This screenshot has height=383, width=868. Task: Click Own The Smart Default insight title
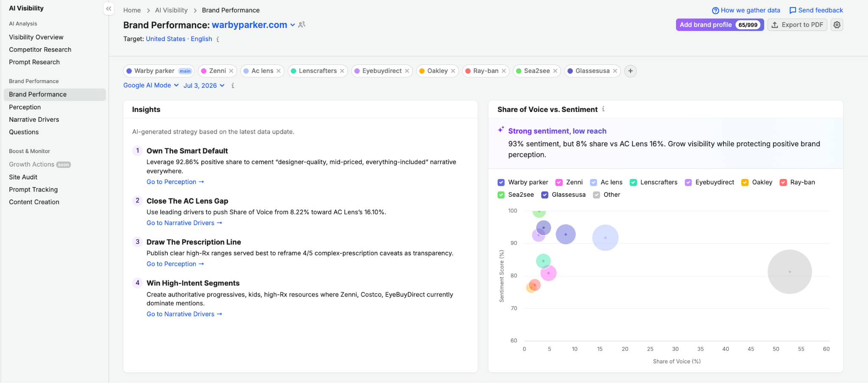tap(187, 151)
